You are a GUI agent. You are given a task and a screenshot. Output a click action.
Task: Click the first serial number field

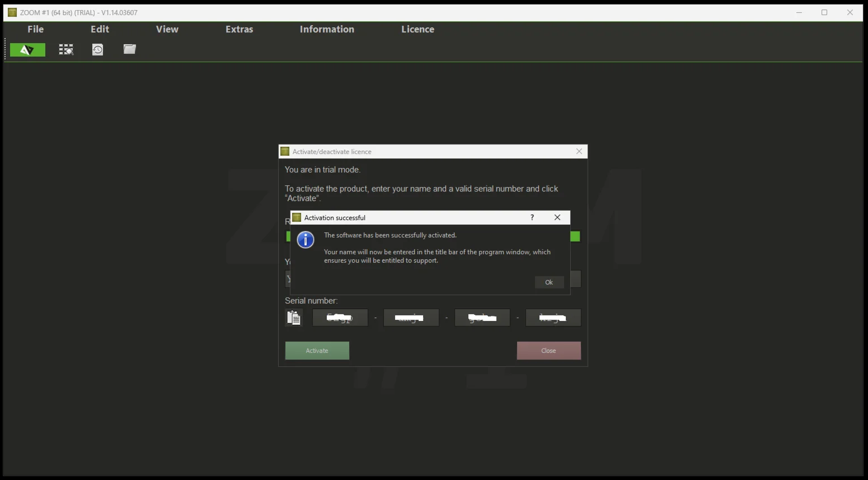tap(340, 318)
